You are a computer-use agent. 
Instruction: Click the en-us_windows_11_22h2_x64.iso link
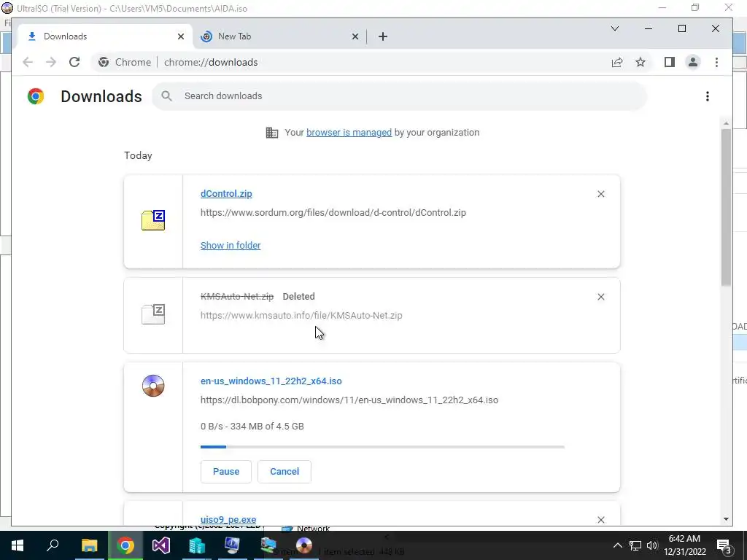271,381
